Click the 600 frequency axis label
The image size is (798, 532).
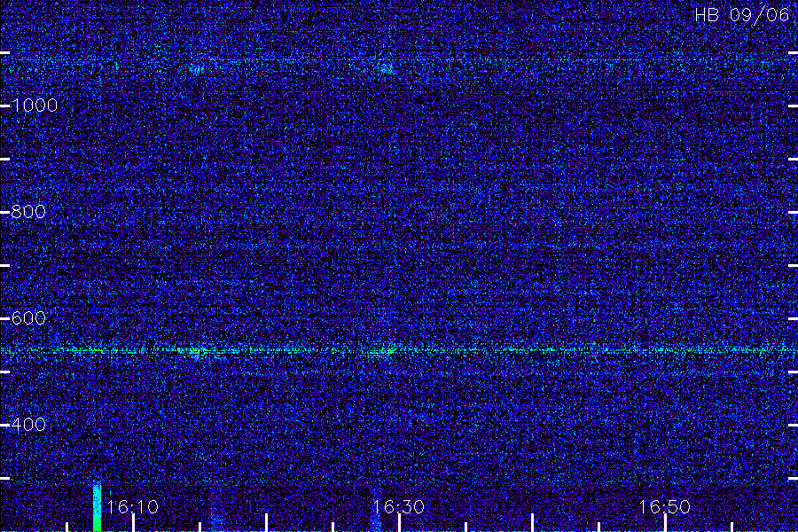point(28,318)
